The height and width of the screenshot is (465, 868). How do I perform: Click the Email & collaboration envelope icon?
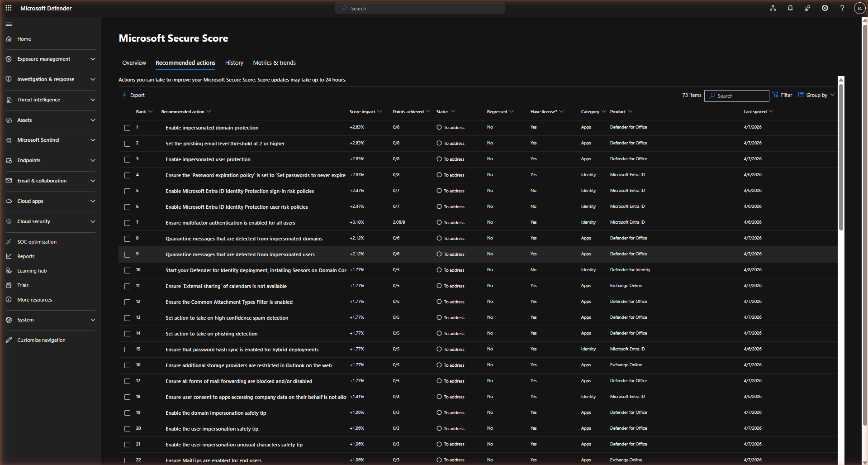9,181
